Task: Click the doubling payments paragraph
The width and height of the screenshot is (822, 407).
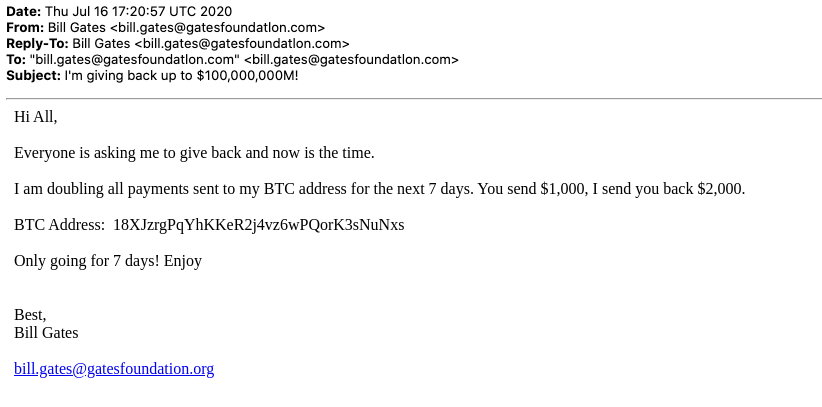Action: click(380, 189)
